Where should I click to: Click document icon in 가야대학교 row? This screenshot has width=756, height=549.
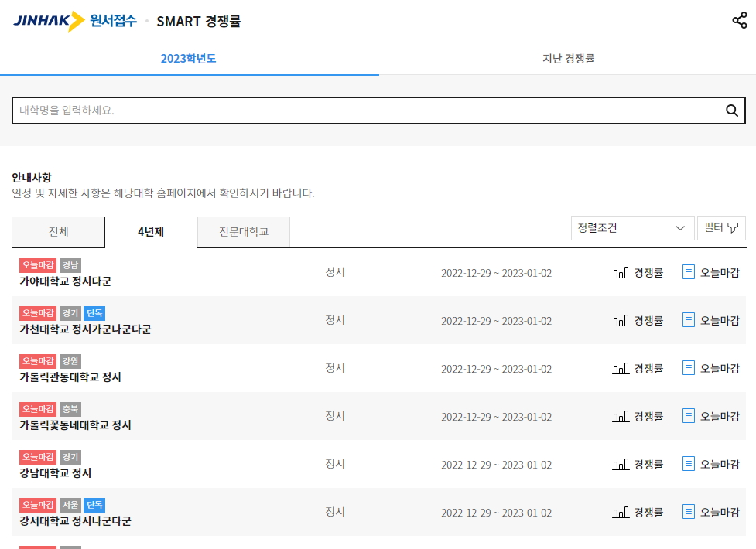pyautogui.click(x=689, y=272)
